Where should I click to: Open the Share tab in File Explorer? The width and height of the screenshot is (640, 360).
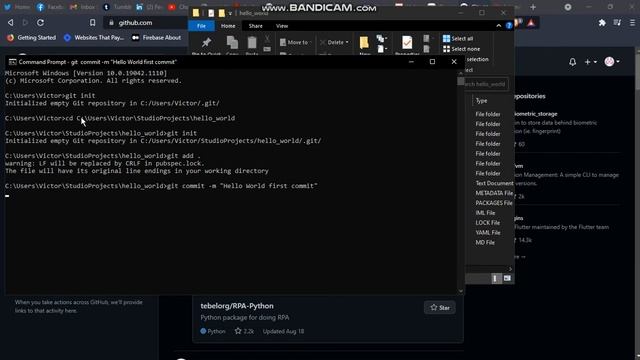[256, 26]
